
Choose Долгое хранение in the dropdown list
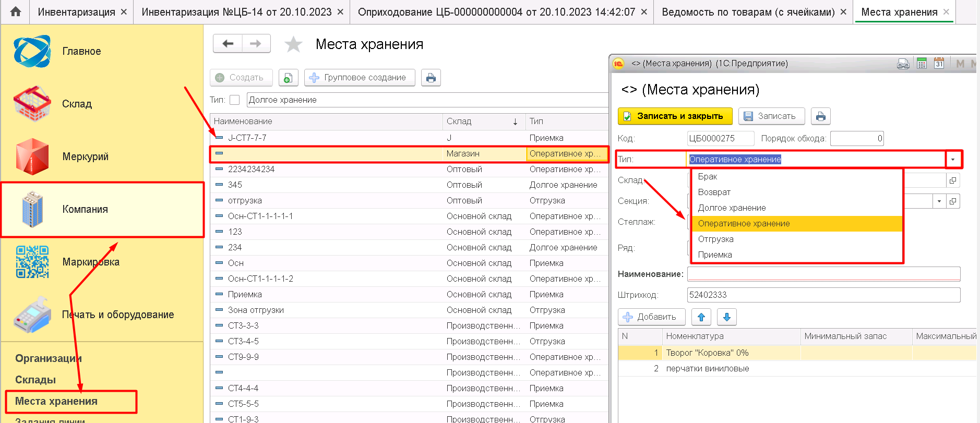click(x=797, y=208)
